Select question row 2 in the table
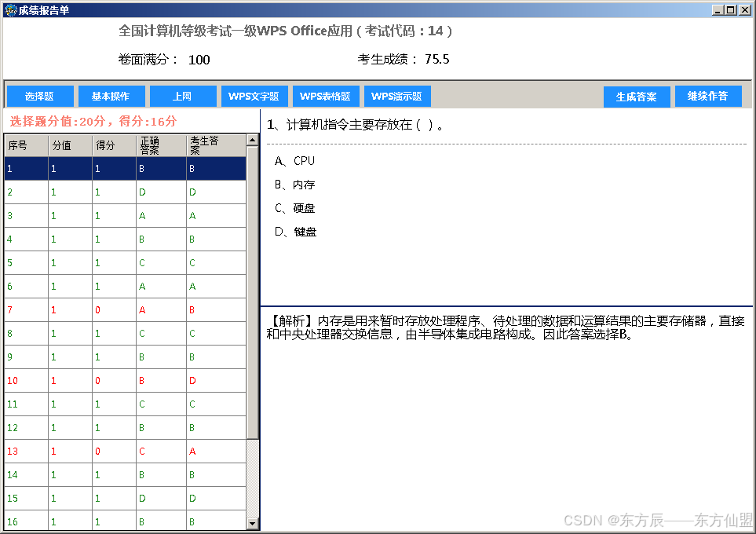This screenshot has height=534, width=756. coord(126,192)
